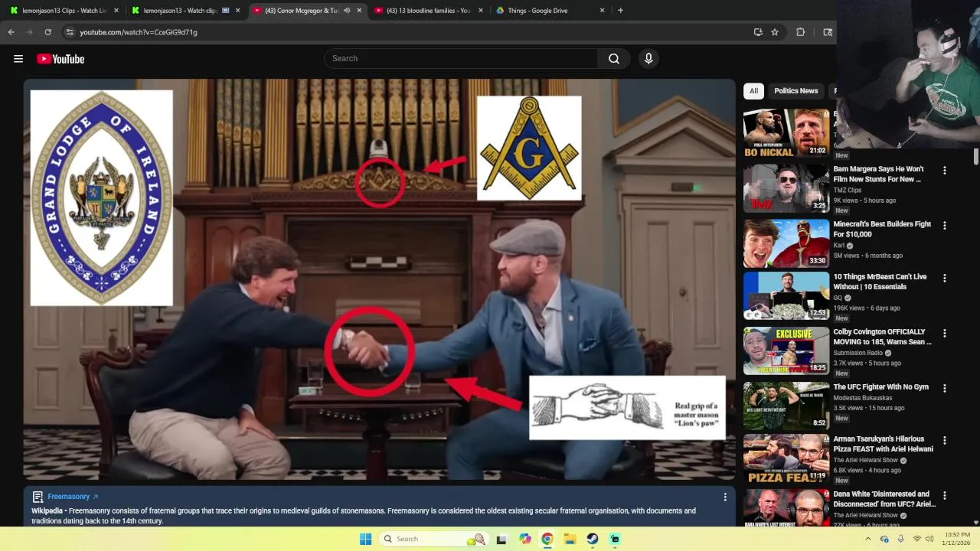Open File Explorer from the taskbar
The image size is (980, 551).
(x=570, y=539)
